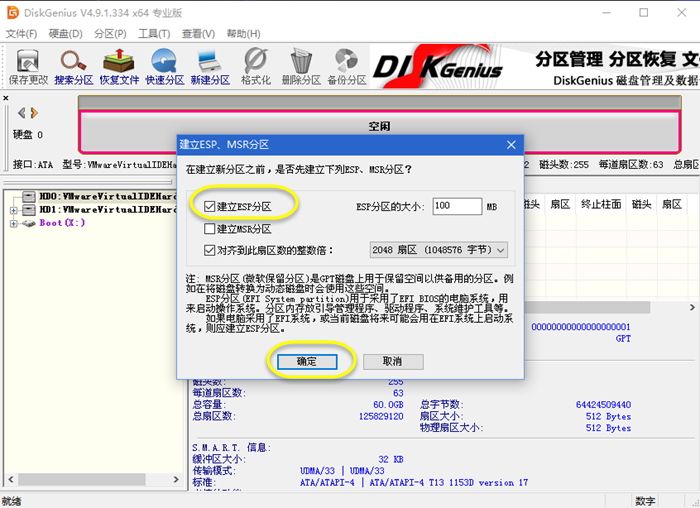The width and height of the screenshot is (700, 508).
Task: Click the 60.0GB total capacity value
Action: point(388,404)
